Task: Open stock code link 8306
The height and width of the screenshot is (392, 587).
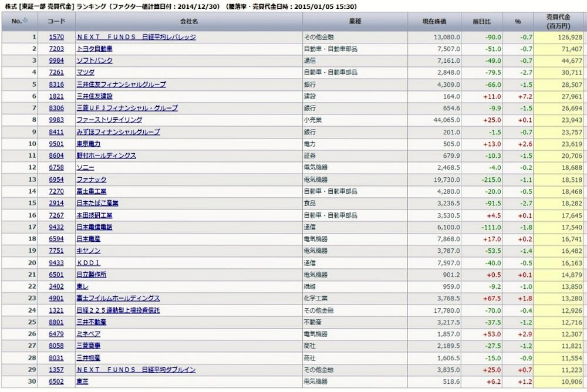Action: (56, 108)
